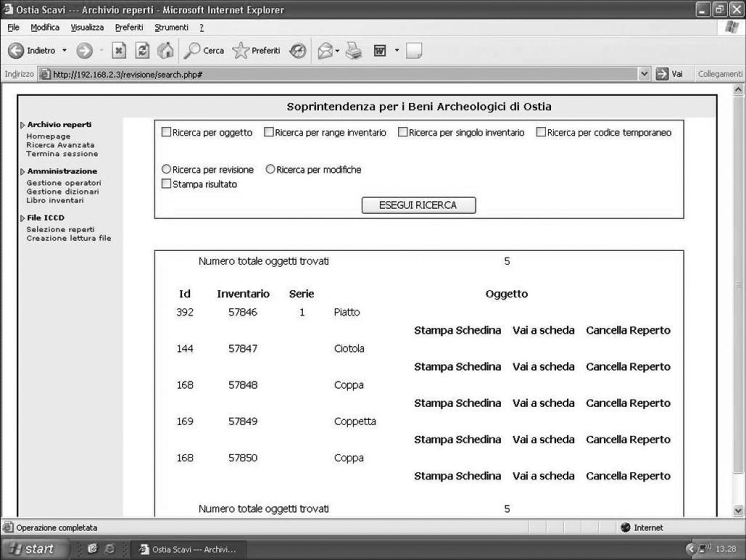
Task: Enable Ricerca per singolo inventario checkbox
Action: [403, 132]
